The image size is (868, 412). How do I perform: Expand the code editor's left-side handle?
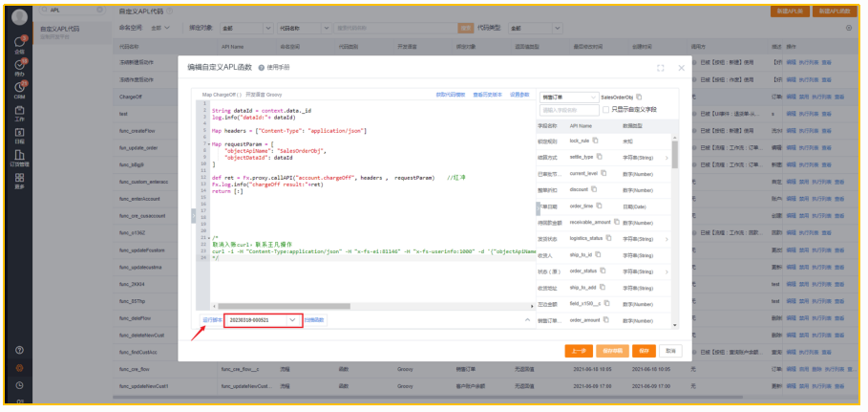pos(193,216)
